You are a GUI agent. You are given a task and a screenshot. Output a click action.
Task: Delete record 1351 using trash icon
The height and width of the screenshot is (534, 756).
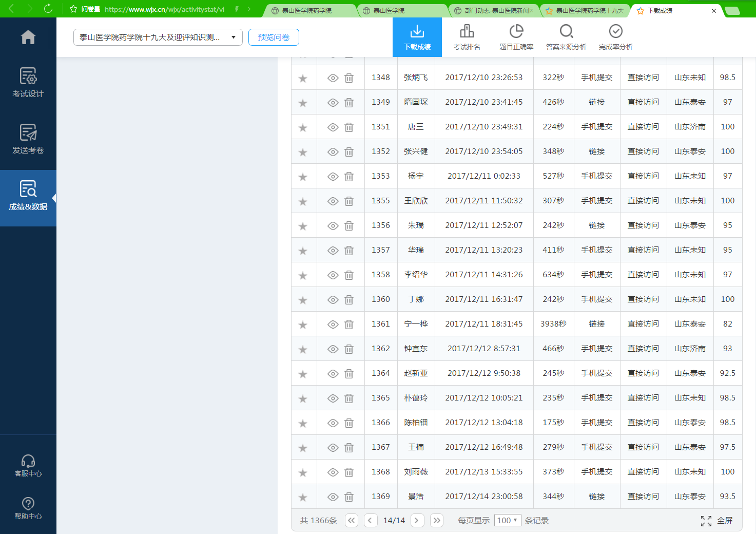pyautogui.click(x=349, y=127)
